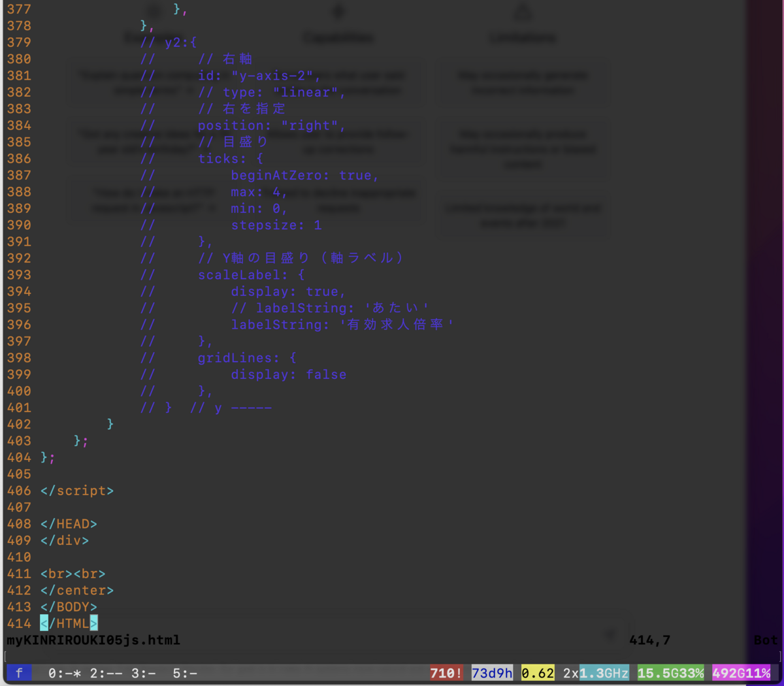Image resolution: width=784 pixels, height=686 pixels.
Task: Click the "min: 0," code
Action: click(259, 208)
